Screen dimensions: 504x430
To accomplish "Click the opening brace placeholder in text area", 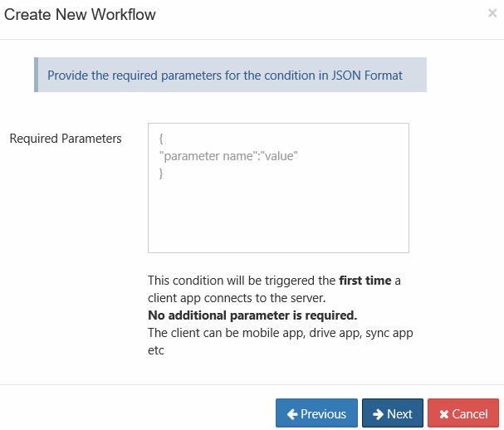I will tap(161, 139).
